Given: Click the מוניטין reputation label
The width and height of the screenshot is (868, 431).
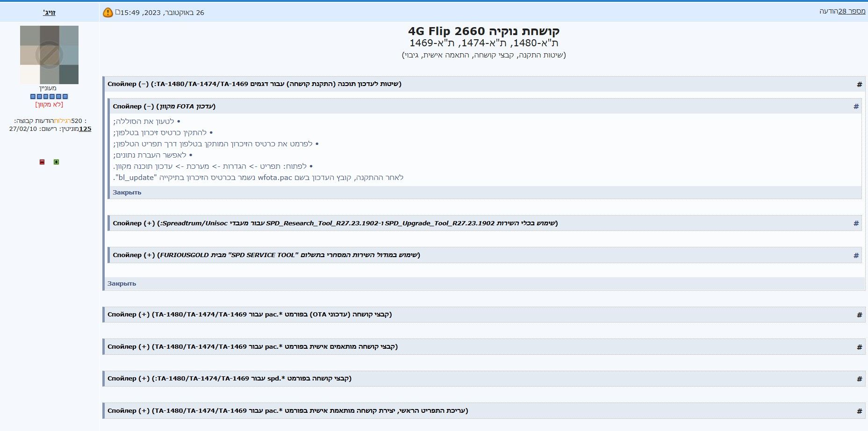Looking at the screenshot, I should (x=69, y=129).
